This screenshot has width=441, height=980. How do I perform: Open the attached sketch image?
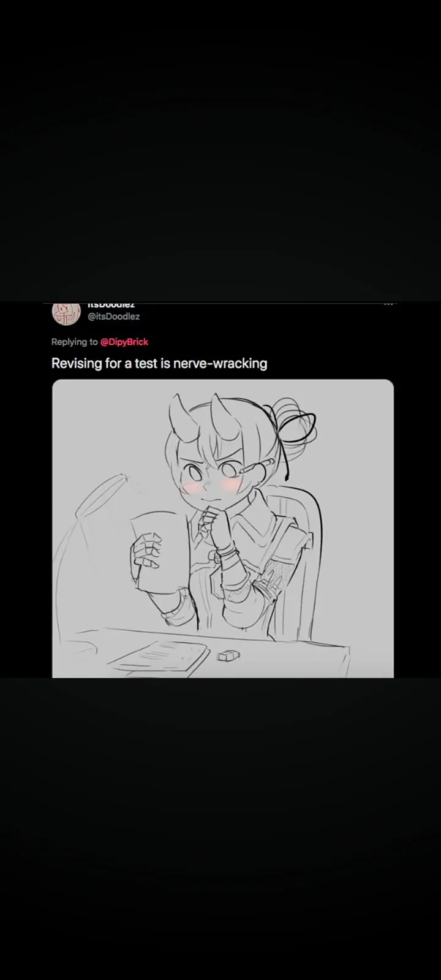coord(223,529)
